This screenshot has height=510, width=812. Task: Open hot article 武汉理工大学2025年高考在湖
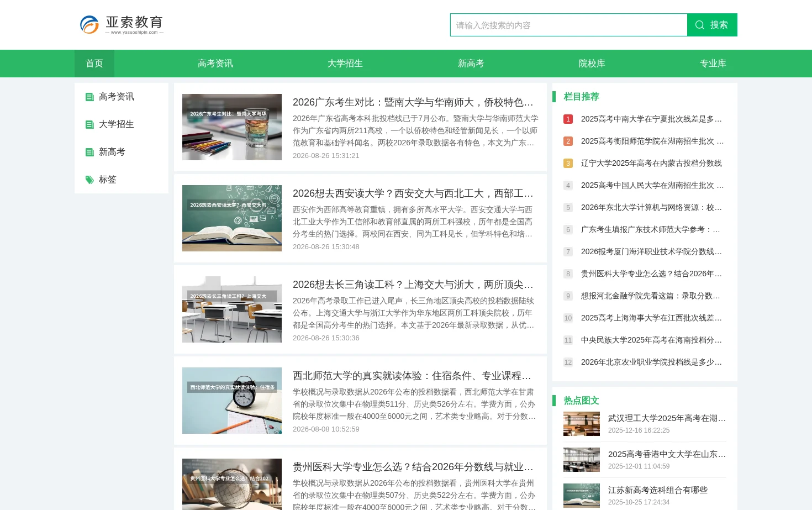(667, 418)
